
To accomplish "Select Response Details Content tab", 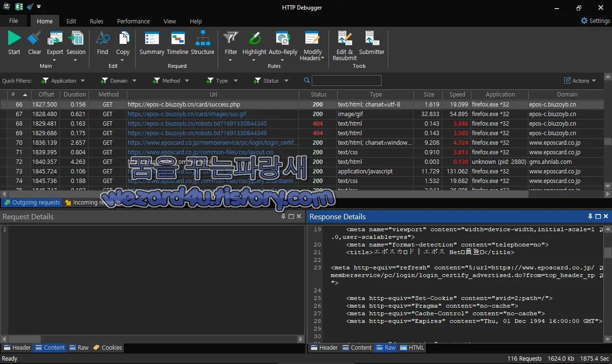I will pos(357,348).
